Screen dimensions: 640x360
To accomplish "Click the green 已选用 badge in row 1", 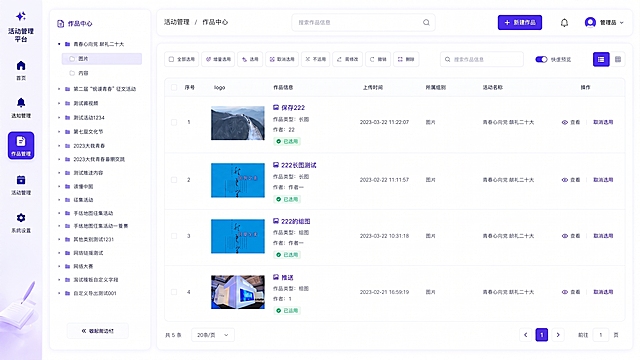I will (x=287, y=141).
